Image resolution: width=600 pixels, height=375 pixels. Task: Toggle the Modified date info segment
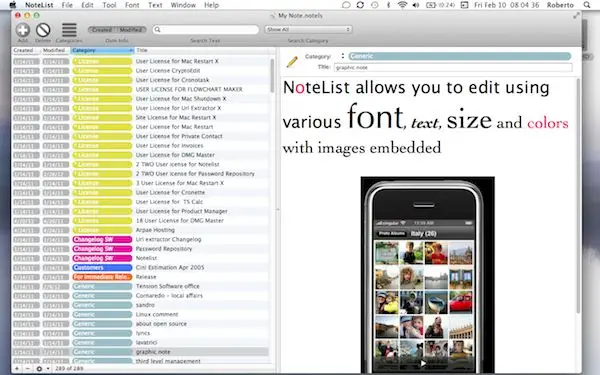pyautogui.click(x=130, y=29)
